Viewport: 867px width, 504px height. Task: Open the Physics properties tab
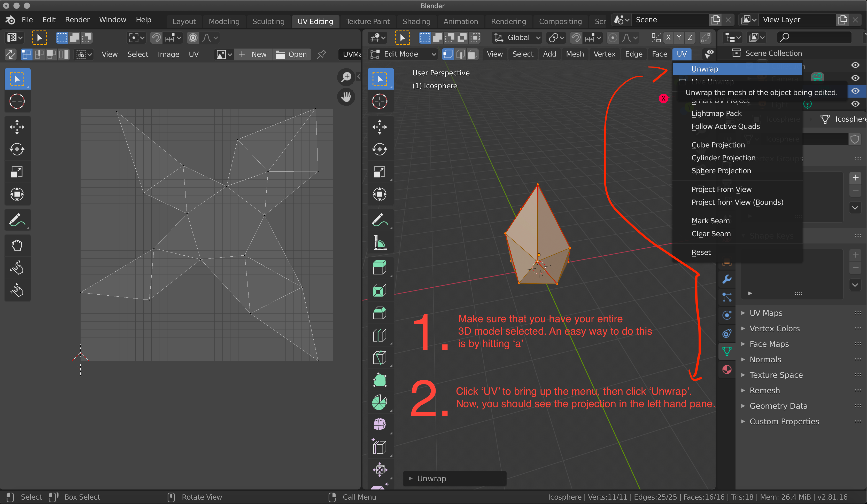tap(727, 315)
